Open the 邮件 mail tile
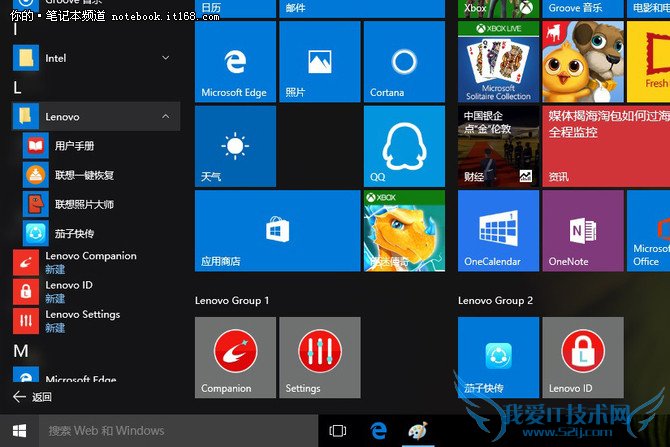 coord(362,9)
